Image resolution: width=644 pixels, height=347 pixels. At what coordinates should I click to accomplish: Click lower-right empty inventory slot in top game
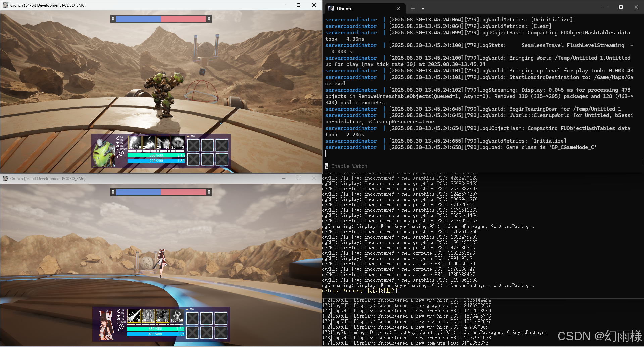coord(222,159)
